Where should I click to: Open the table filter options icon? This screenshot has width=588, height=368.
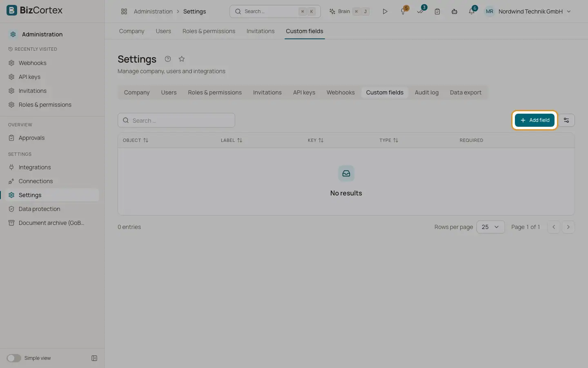coord(566,120)
